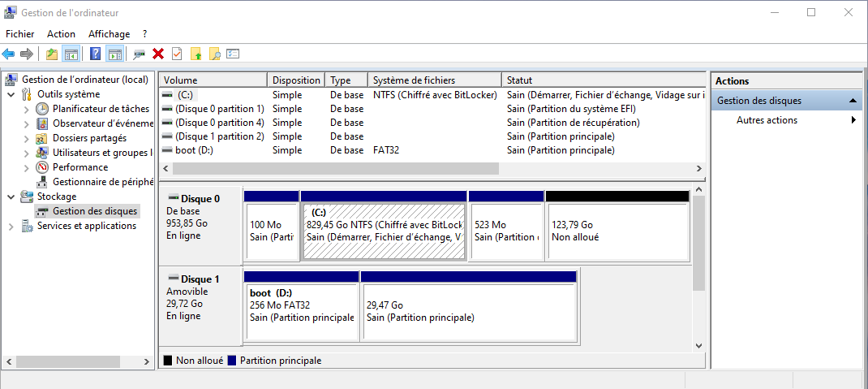Click the Observateur d'événements icon
This screenshot has height=389, width=868.
[42, 123]
